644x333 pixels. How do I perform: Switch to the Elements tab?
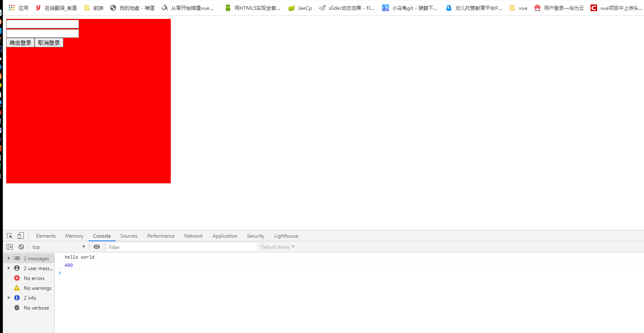click(46, 236)
